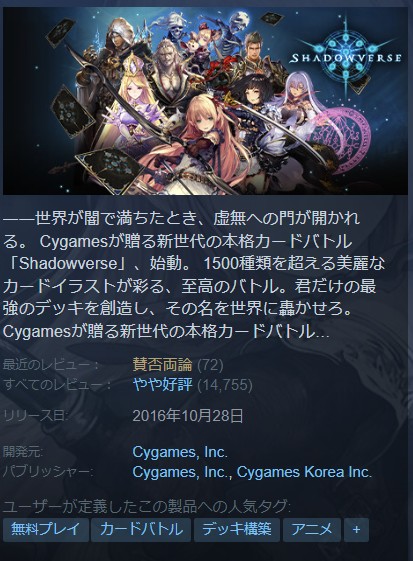
Task: Open the Shadowverse header artwork image
Action: [x=205, y=101]
